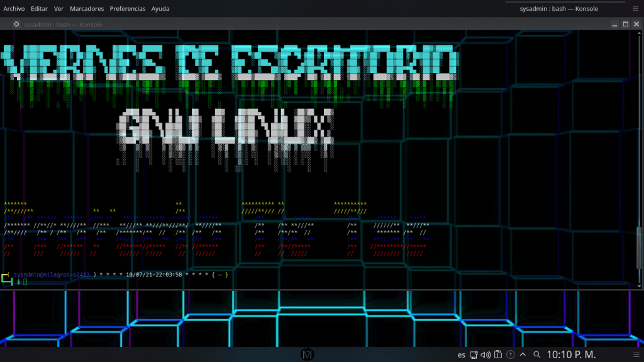Viewport: 644px width, 362px height.
Task: Expand hidden system tray icons arrow
Action: 523,354
